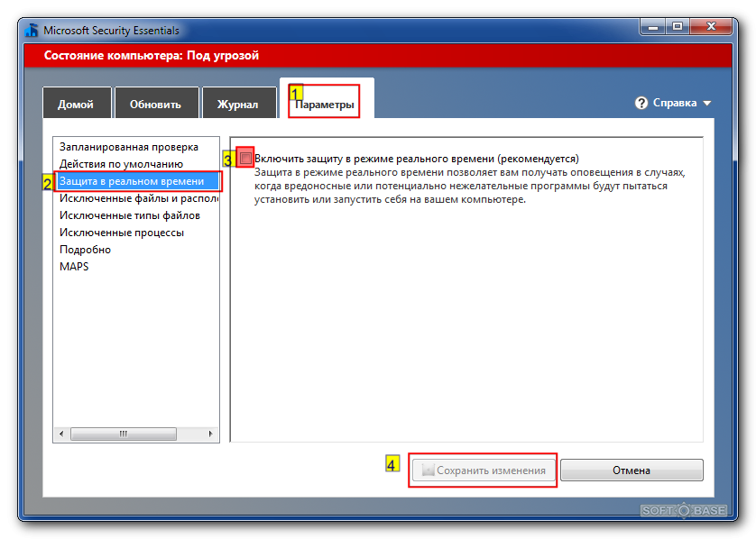The width and height of the screenshot is (756, 539).
Task: Switch to the Домой tab
Action: (x=76, y=103)
